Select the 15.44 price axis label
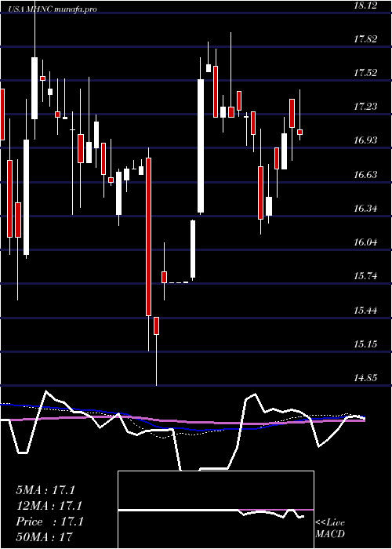The image size is (392, 549). click(x=367, y=310)
